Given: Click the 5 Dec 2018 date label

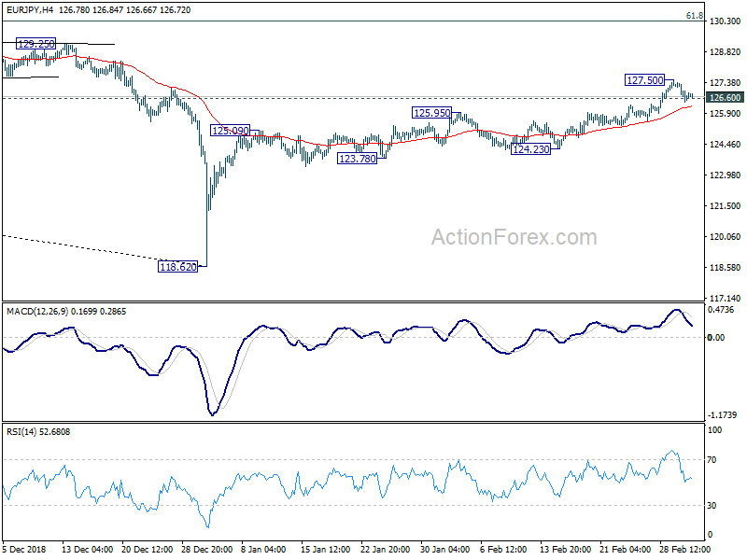Looking at the screenshot, I should coord(24,549).
